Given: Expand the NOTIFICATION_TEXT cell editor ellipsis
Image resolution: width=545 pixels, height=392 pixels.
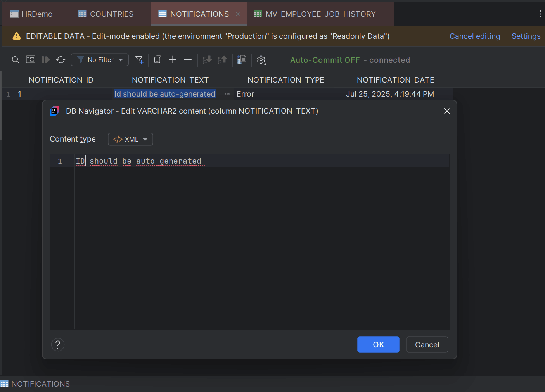Looking at the screenshot, I should pos(227,94).
